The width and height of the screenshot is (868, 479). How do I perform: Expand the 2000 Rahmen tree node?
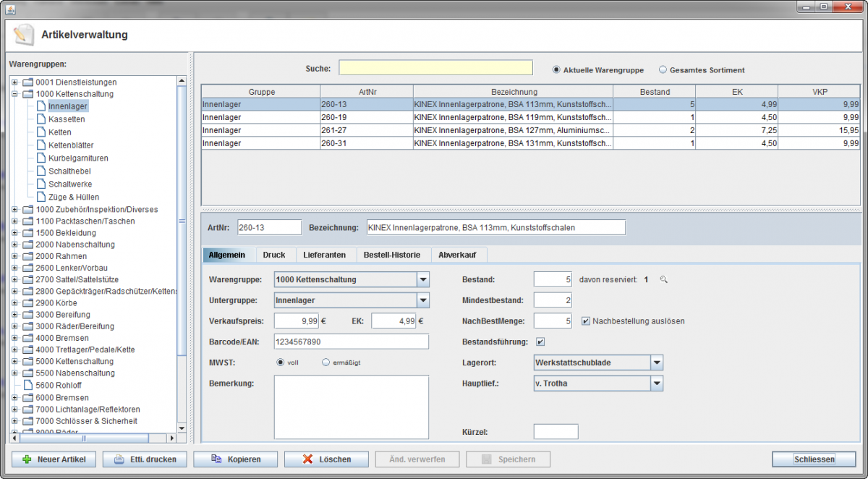(15, 256)
